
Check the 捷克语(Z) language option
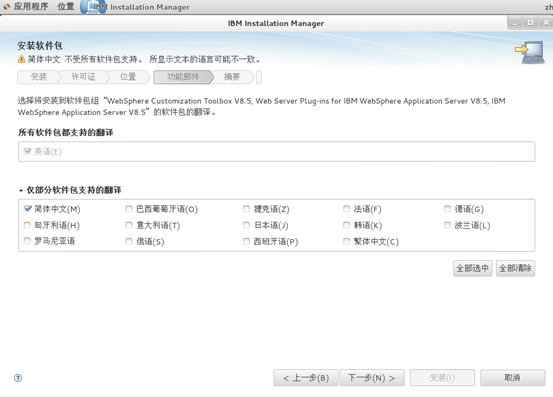pos(246,209)
